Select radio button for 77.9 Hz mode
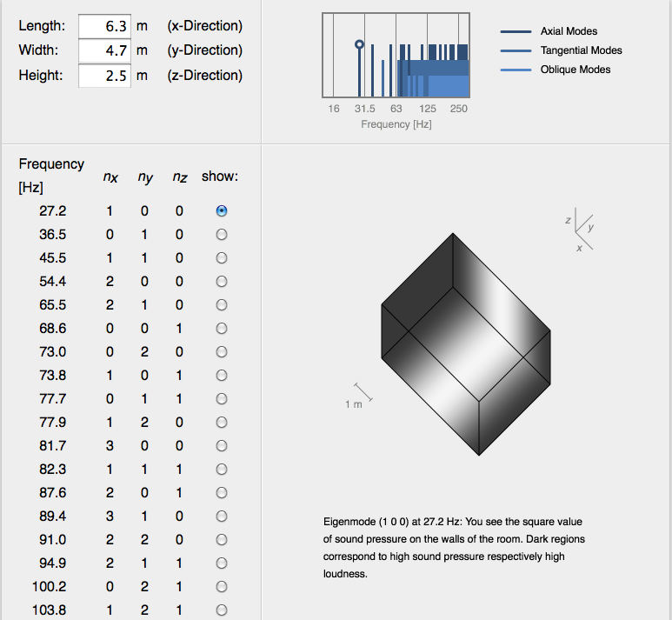This screenshot has height=620, width=672. pyautogui.click(x=222, y=423)
